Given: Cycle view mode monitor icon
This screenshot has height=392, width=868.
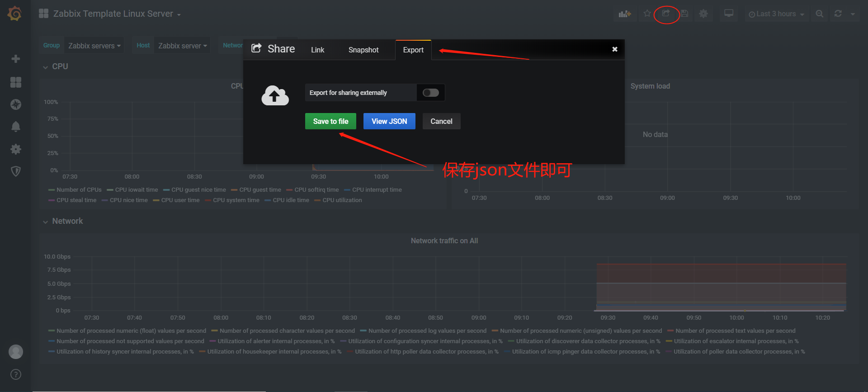Looking at the screenshot, I should point(729,14).
